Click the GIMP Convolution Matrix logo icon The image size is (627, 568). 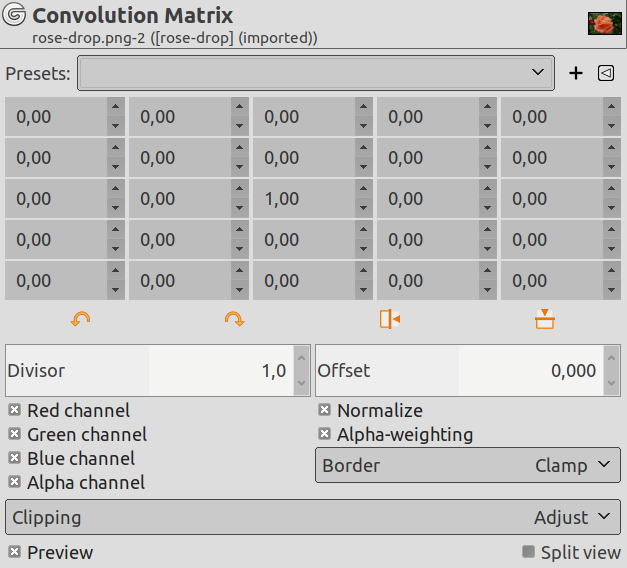coord(14,14)
